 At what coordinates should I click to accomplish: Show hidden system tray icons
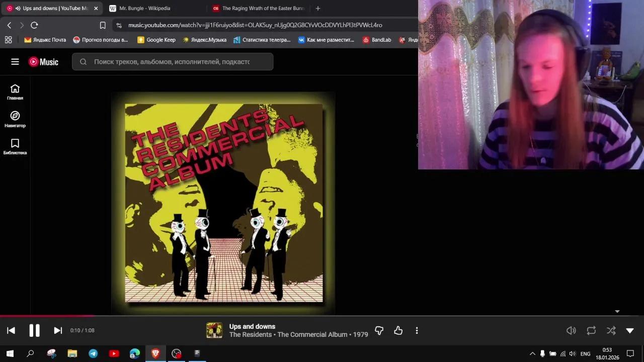(532, 353)
